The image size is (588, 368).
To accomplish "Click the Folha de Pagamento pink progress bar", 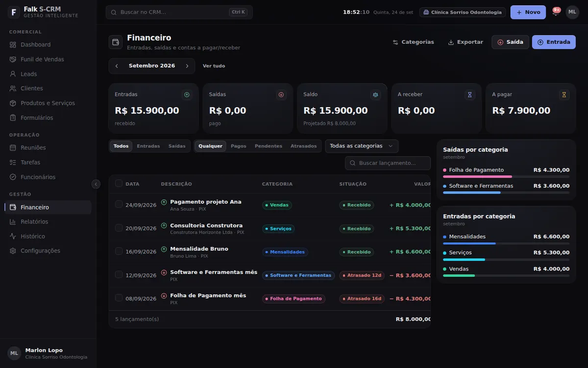I will click(478, 177).
